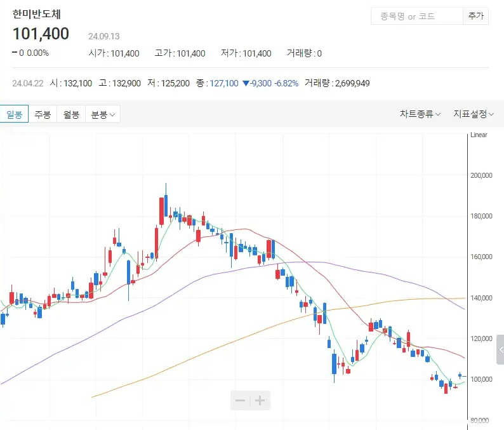This screenshot has width=504, height=430.
Task: Zoom out the chart with minus button
Action: (240, 400)
